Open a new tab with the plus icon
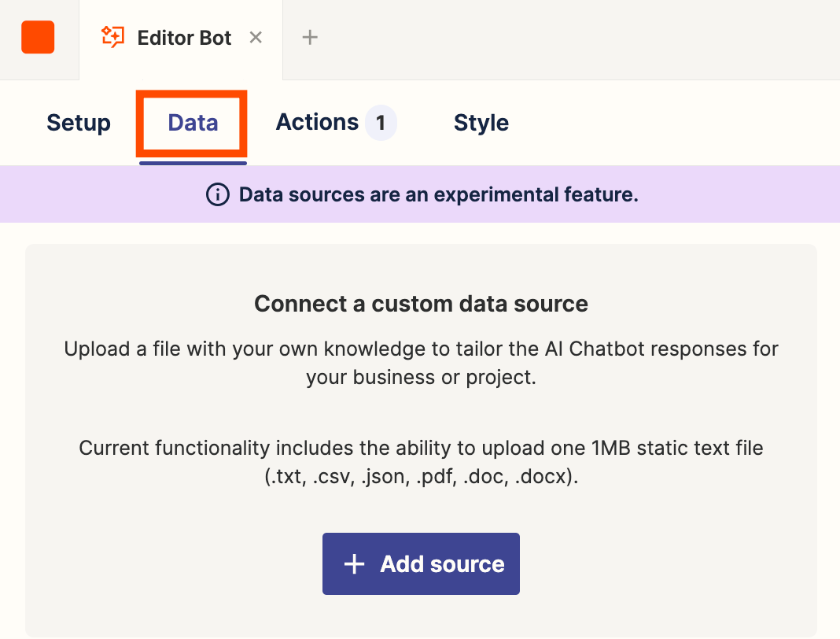 [x=310, y=37]
